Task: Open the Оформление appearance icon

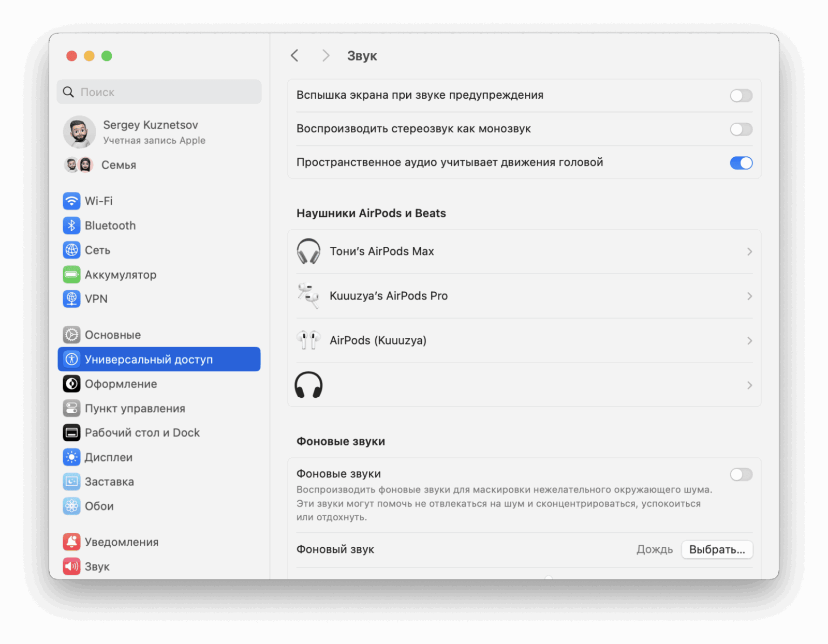Action: pos(71,384)
